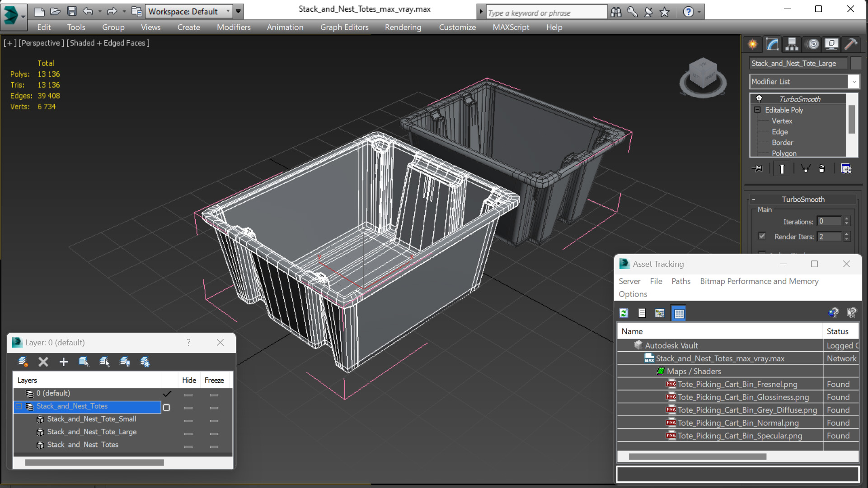This screenshot has height=488, width=868.
Task: Increase TurboSmooth Iterations spinner value
Action: 847,219
